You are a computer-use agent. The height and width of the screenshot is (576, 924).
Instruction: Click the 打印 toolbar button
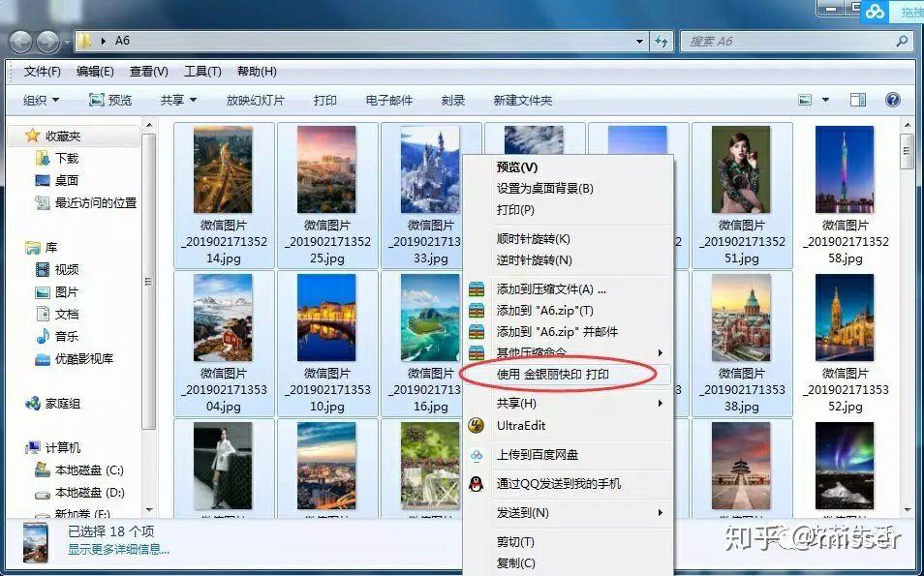[324, 101]
